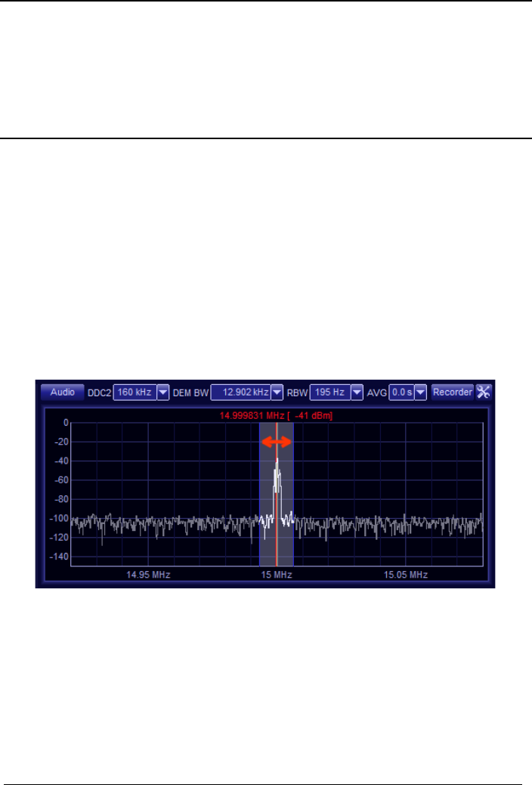Click the Audio button

(63, 392)
